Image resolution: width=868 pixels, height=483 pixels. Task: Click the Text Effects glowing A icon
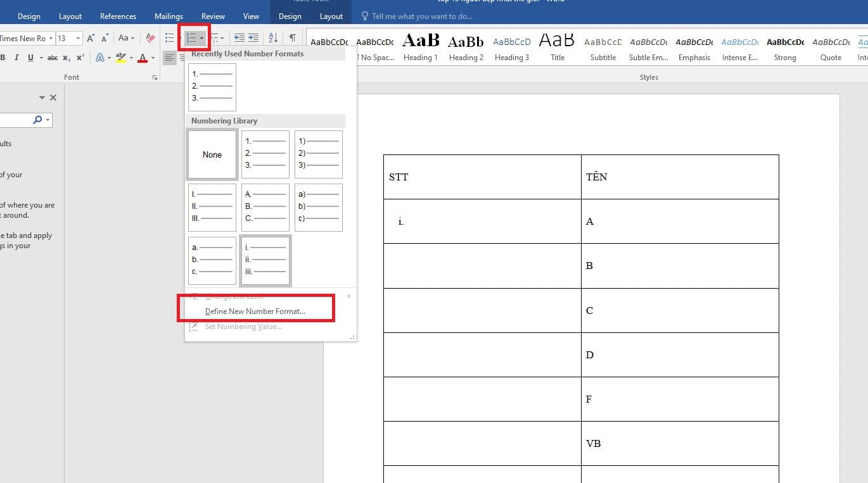click(x=99, y=58)
